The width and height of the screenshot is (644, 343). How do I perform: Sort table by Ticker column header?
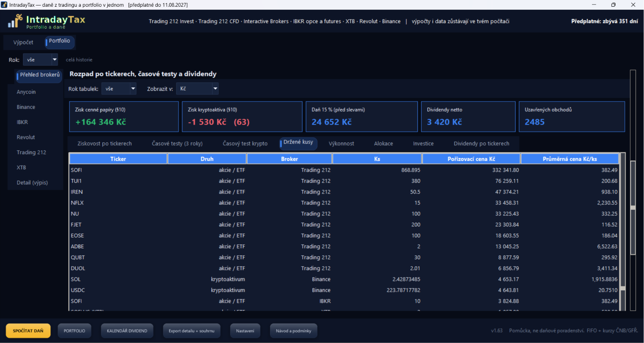click(118, 159)
